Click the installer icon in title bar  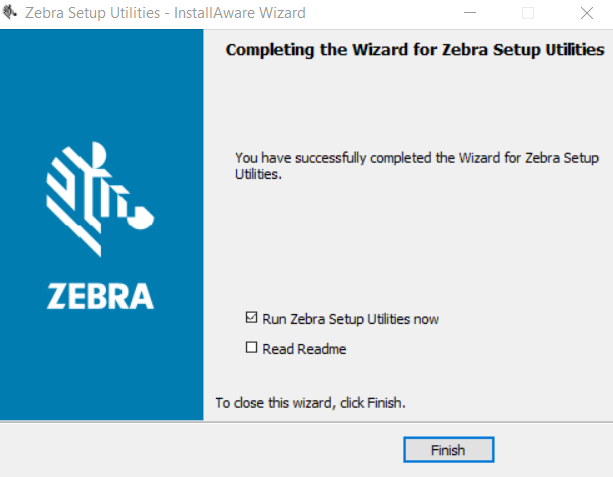12,13
